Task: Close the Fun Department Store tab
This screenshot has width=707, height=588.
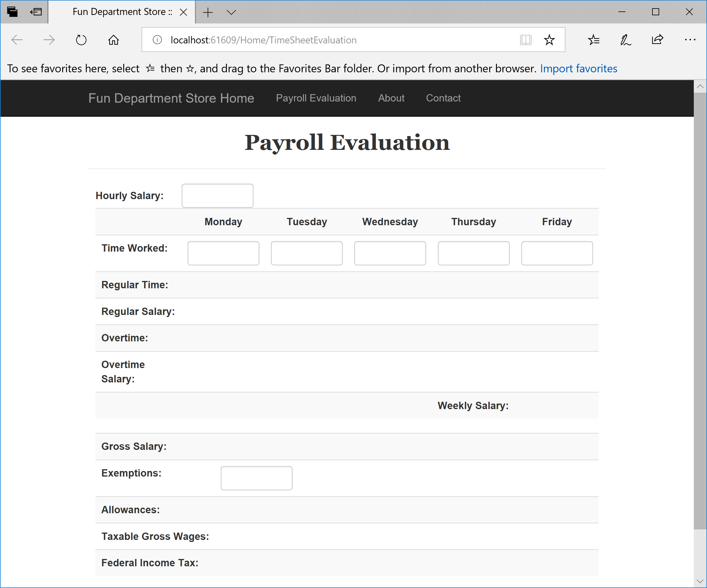Action: (183, 12)
